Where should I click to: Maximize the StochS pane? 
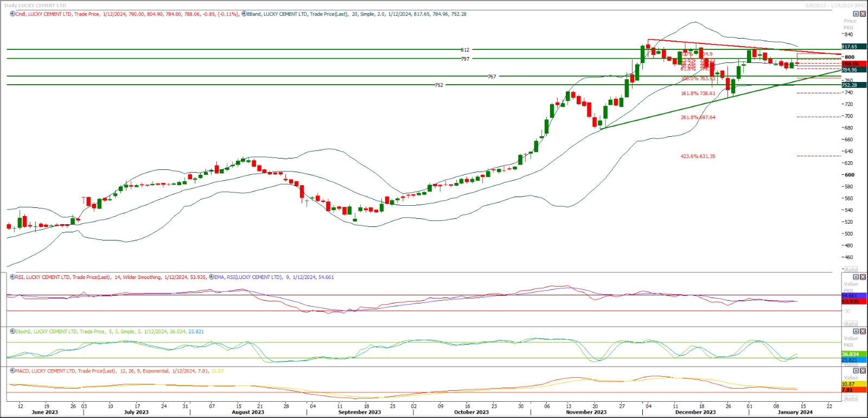pyautogui.click(x=857, y=331)
